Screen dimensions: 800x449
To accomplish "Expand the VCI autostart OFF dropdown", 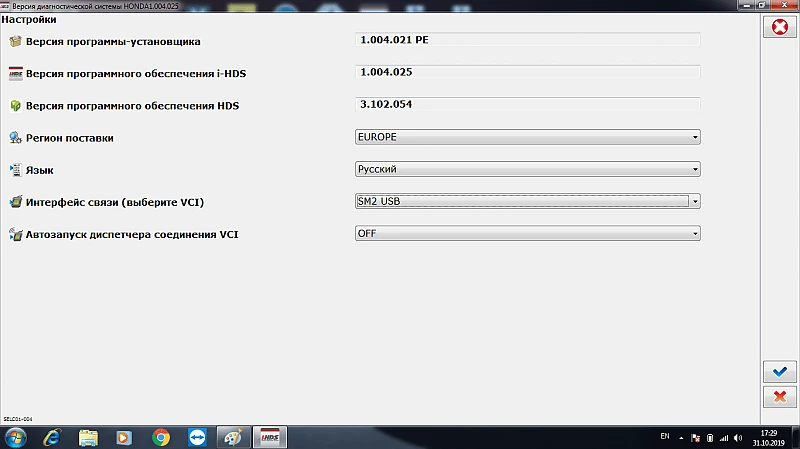I will pos(528,233).
